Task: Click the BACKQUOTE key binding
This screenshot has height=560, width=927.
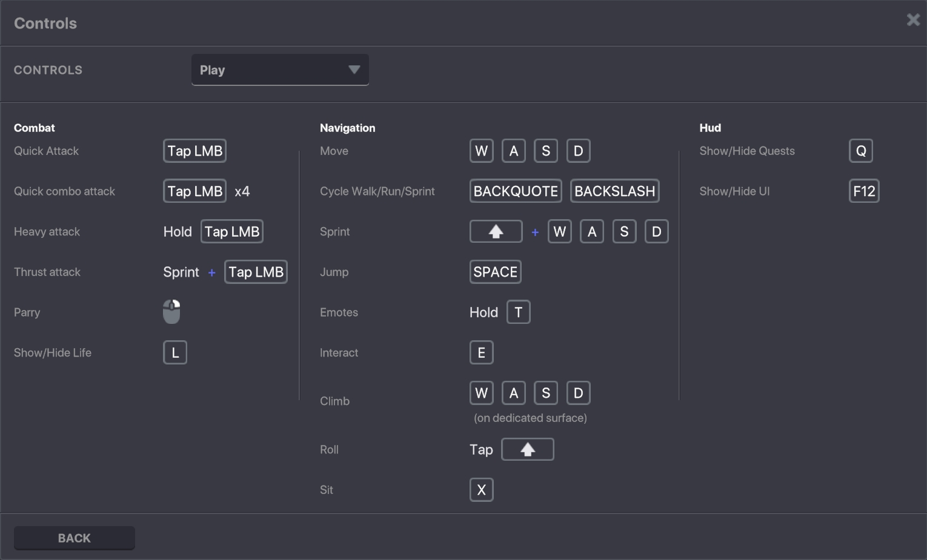Action: point(515,191)
